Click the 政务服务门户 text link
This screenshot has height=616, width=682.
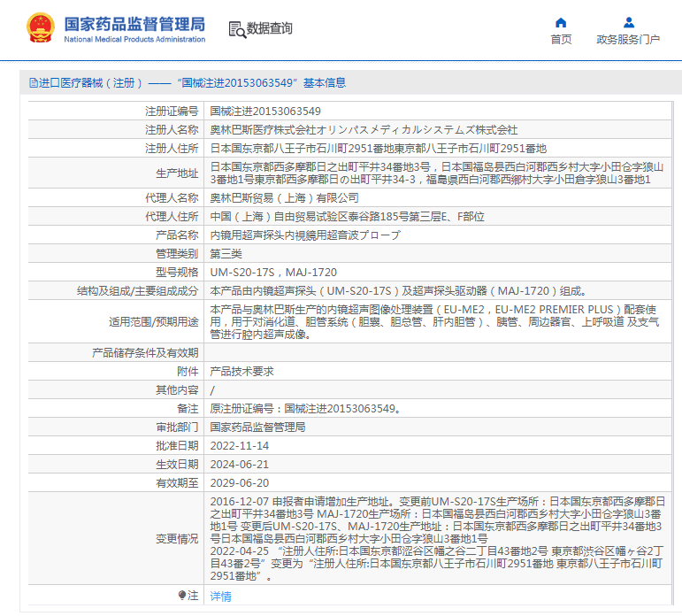[628, 40]
